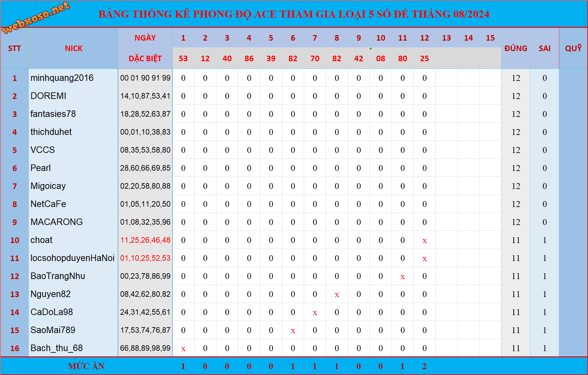This screenshot has height=375, width=588.
Task: Select nick VCCS
Action: [43, 150]
